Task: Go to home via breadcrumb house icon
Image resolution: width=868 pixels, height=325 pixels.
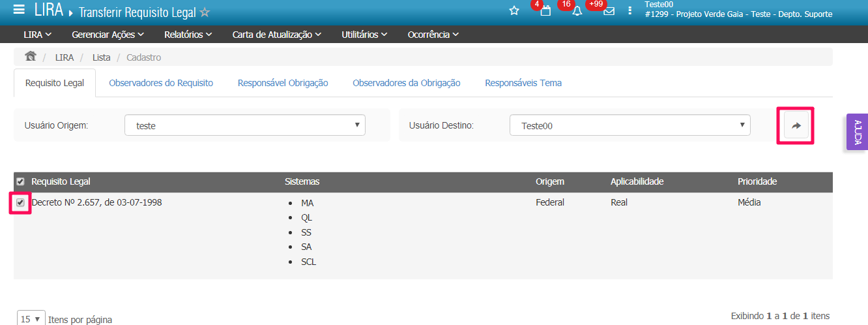Action: 30,57
